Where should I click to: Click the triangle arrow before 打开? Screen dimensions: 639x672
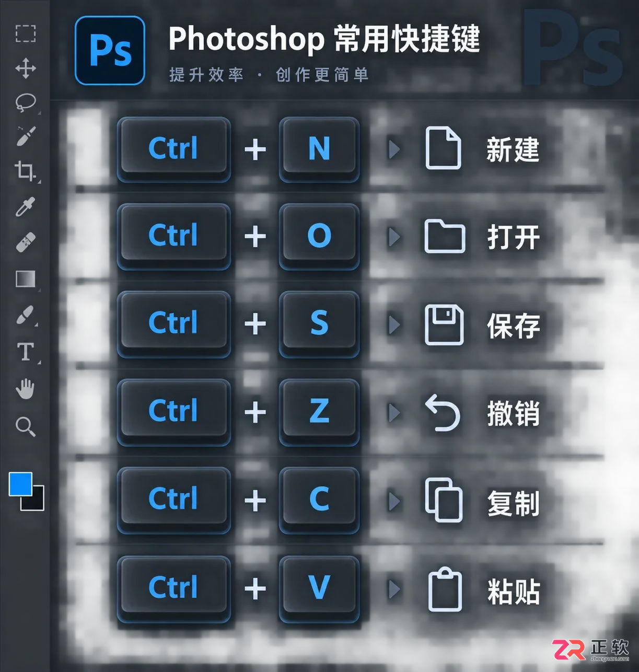click(x=394, y=237)
